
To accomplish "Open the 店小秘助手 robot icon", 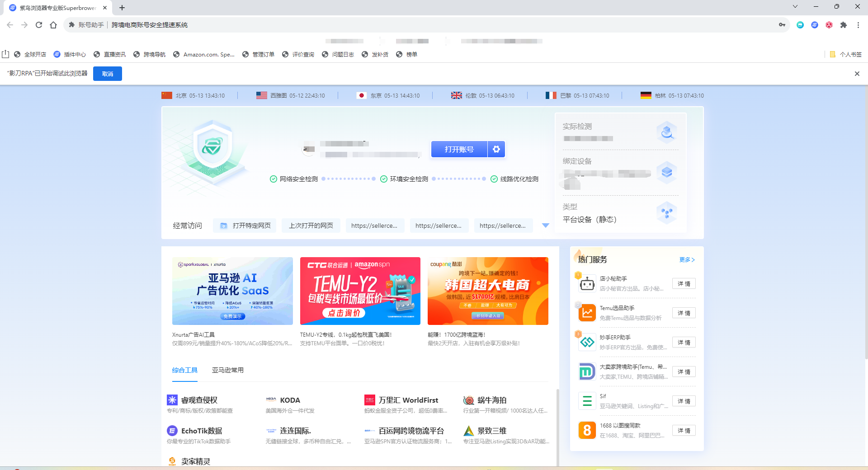I will click(587, 284).
